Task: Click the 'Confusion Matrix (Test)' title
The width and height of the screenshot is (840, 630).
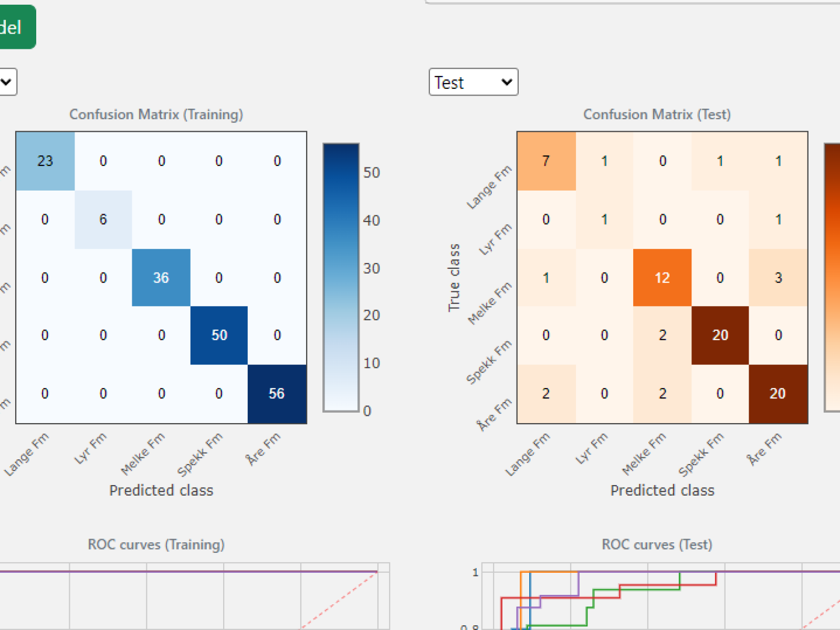Action: 657,114
